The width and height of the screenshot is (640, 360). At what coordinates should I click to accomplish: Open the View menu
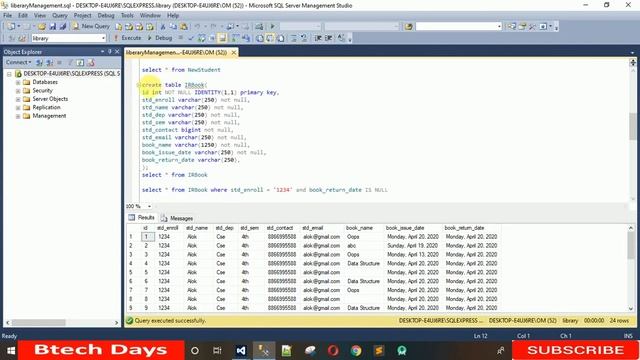(40, 16)
